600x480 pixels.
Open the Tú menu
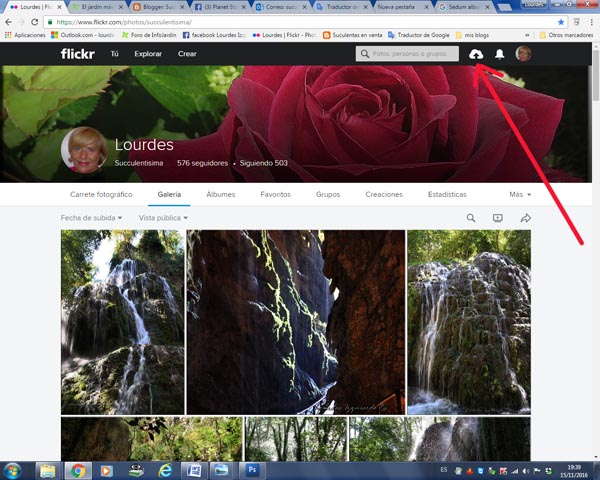114,54
